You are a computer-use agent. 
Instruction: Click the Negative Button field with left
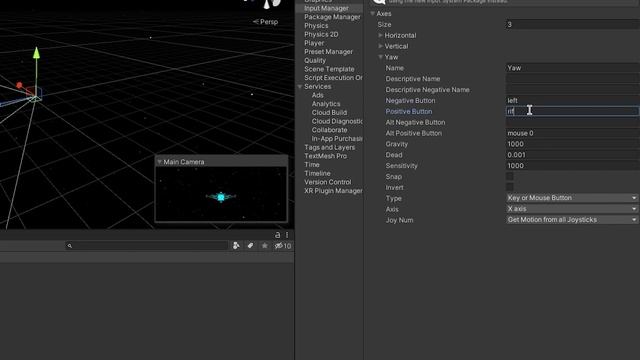pyautogui.click(x=573, y=100)
